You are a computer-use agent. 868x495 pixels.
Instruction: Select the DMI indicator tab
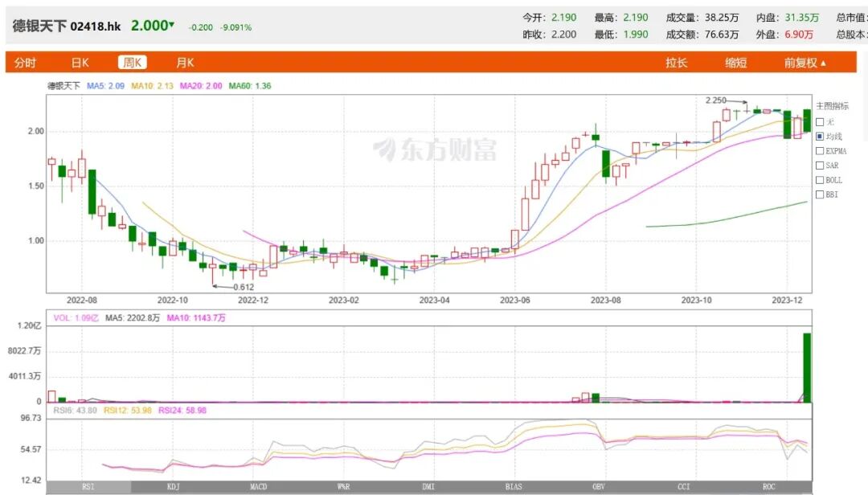pos(428,487)
